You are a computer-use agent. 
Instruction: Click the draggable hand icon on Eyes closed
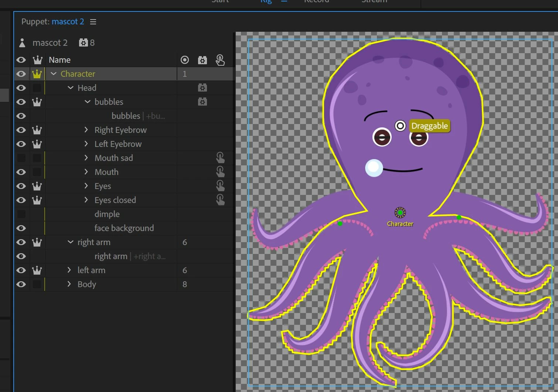[220, 200]
